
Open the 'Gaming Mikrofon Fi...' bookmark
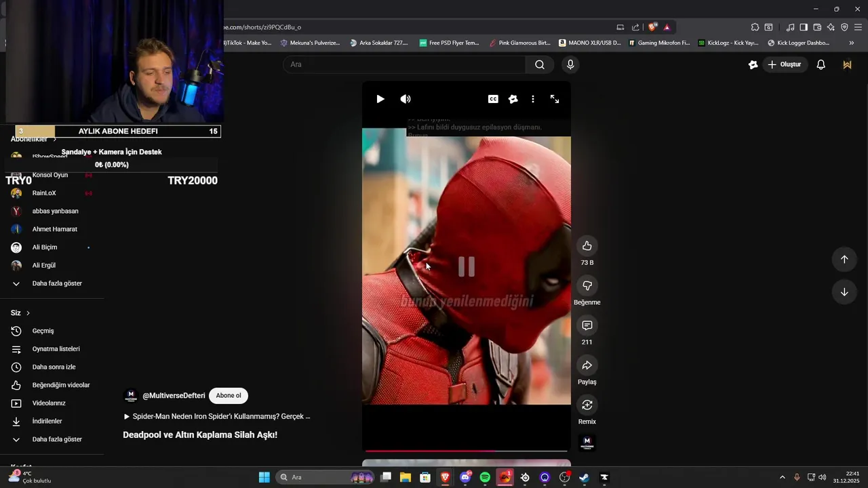tap(659, 43)
